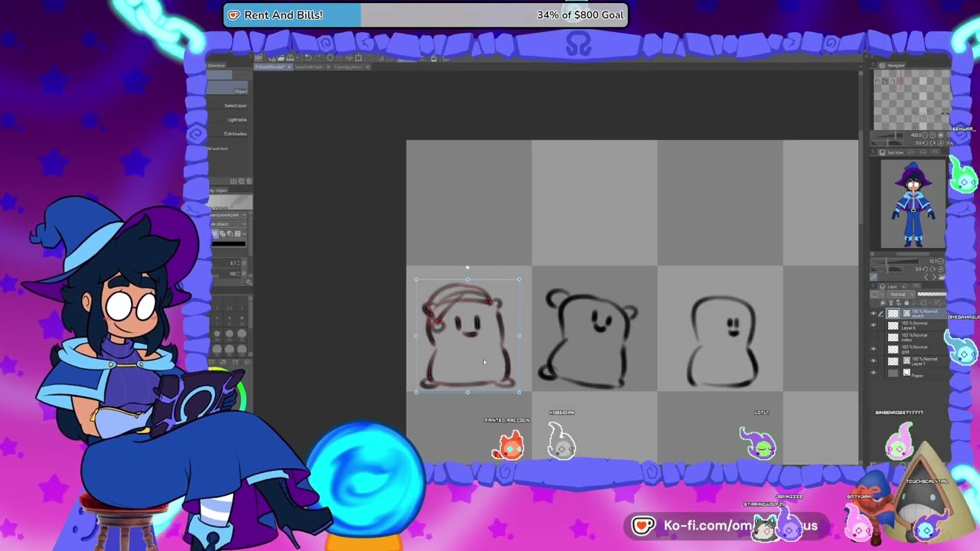Click the value 100 stepper field
Screen dimensions: 980x551
point(239,273)
